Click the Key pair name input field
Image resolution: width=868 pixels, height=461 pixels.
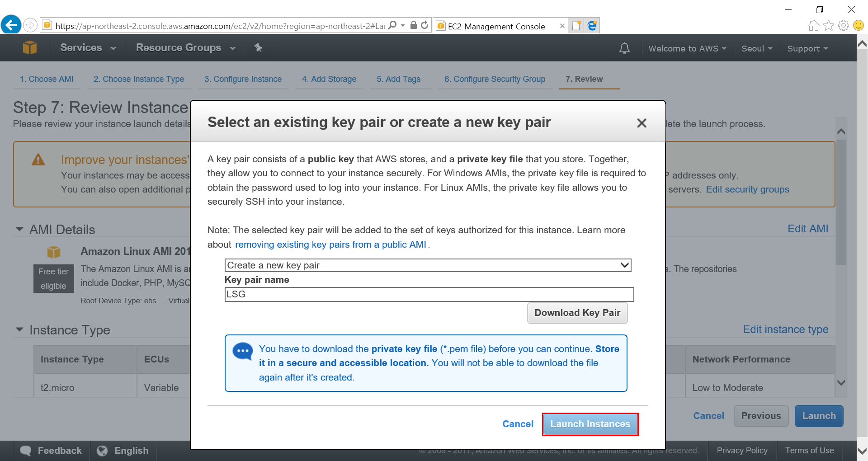tap(429, 294)
